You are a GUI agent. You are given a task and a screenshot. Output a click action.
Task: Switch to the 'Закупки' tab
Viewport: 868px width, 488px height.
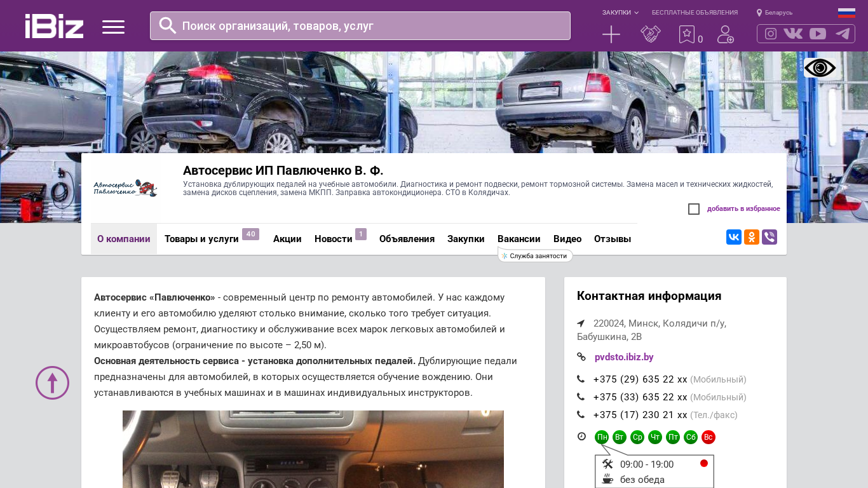[x=466, y=239]
